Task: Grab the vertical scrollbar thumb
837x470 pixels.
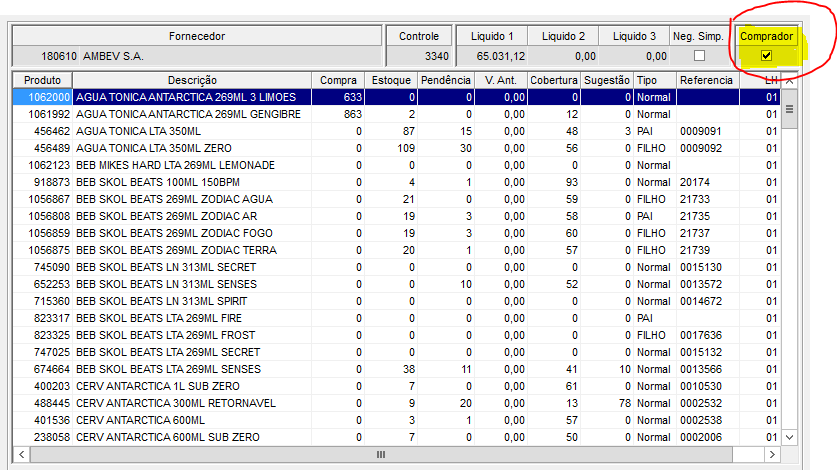Action: pyautogui.click(x=789, y=109)
